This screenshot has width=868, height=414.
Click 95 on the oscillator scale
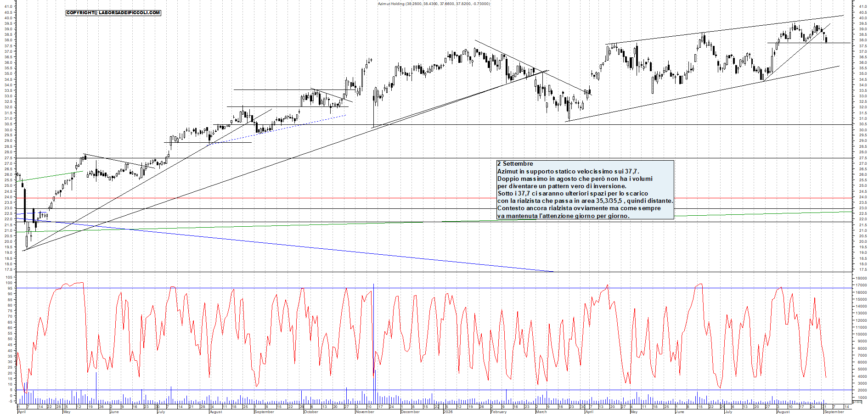(x=10, y=288)
